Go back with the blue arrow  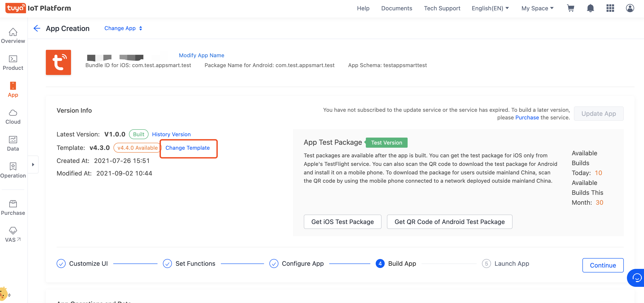tap(37, 28)
